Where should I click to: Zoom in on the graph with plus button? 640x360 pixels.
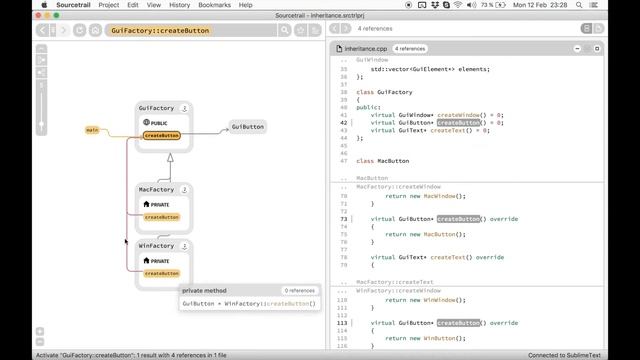[x=40, y=331]
